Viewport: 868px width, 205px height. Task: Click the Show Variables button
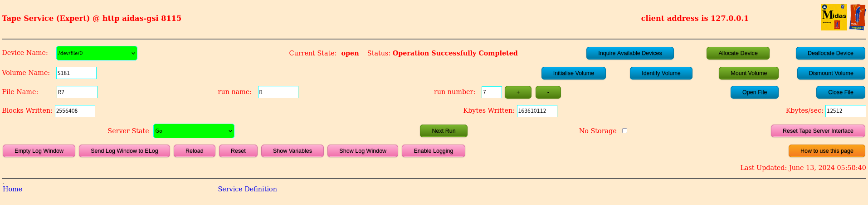tap(293, 151)
